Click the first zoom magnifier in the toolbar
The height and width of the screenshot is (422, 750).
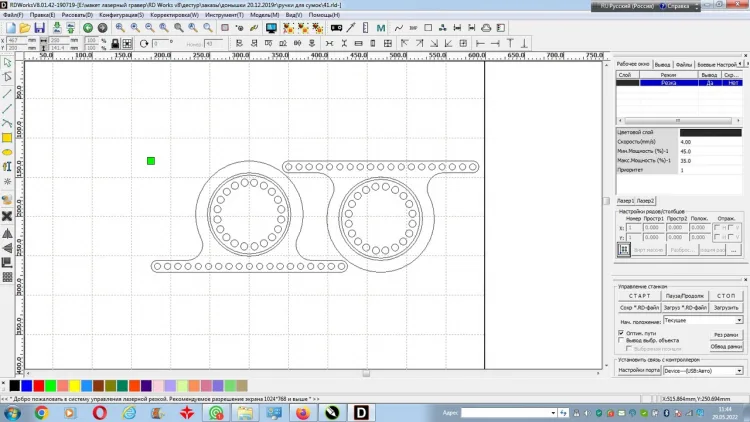tap(120, 28)
